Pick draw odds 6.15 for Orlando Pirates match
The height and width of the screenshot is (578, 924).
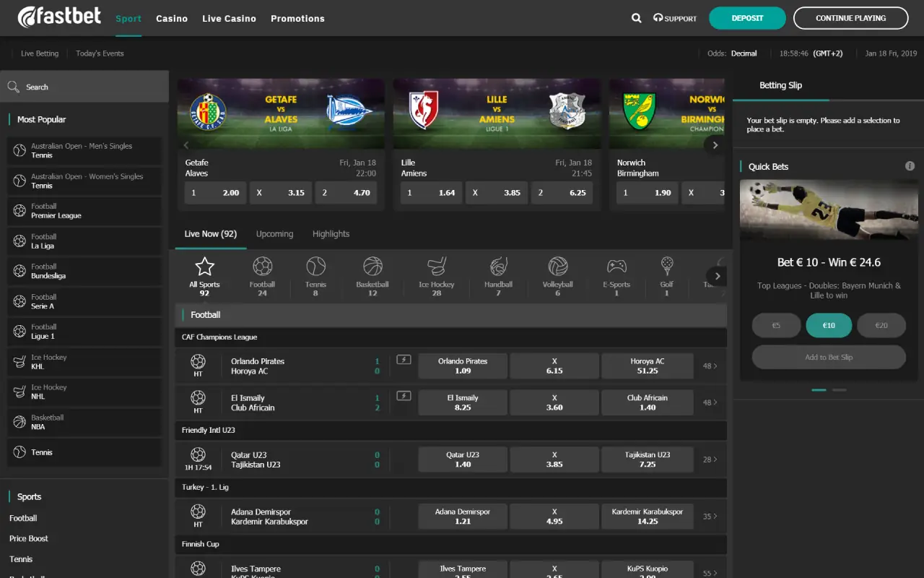[x=554, y=366]
